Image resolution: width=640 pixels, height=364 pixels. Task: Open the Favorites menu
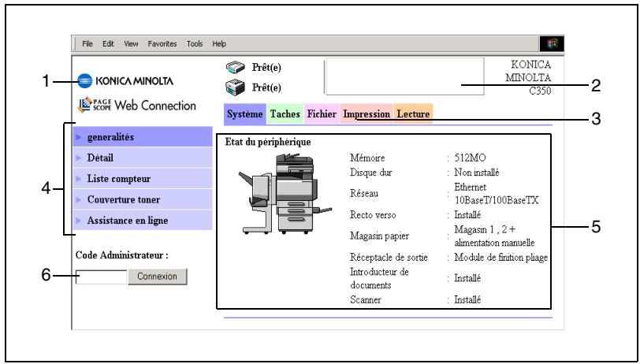162,43
